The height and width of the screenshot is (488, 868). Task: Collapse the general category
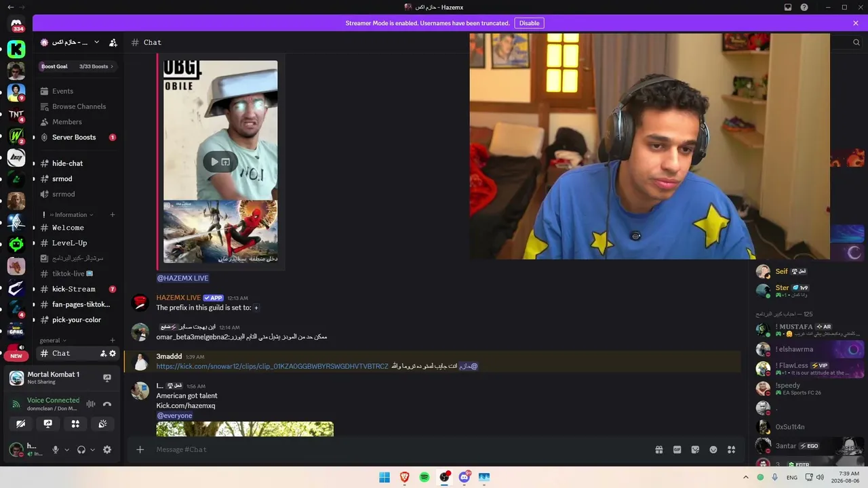[x=54, y=340]
